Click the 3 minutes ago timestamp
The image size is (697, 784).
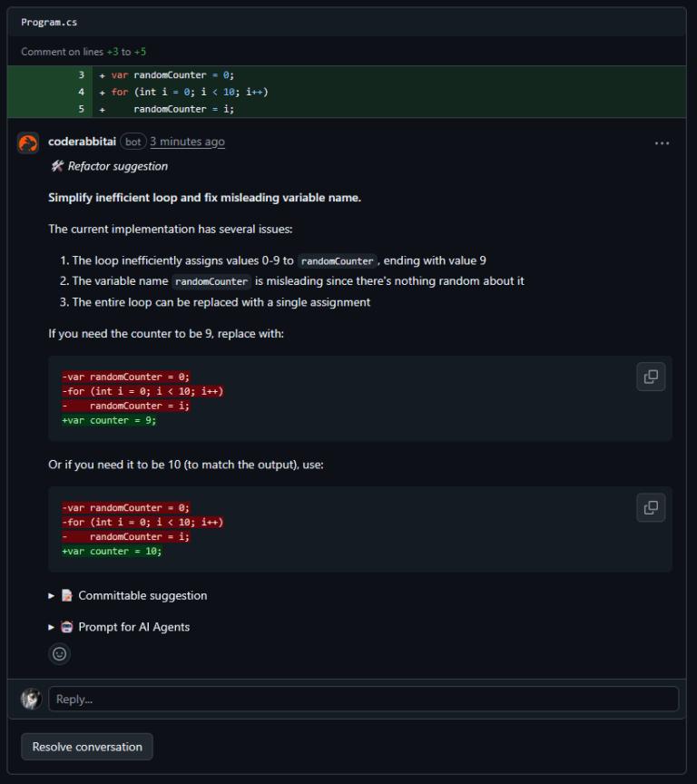click(187, 142)
